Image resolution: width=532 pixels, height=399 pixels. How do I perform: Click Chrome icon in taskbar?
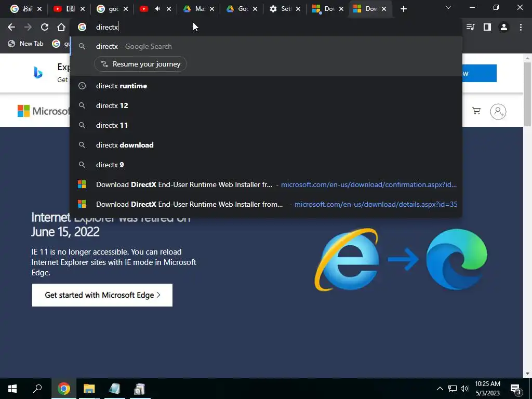64,389
